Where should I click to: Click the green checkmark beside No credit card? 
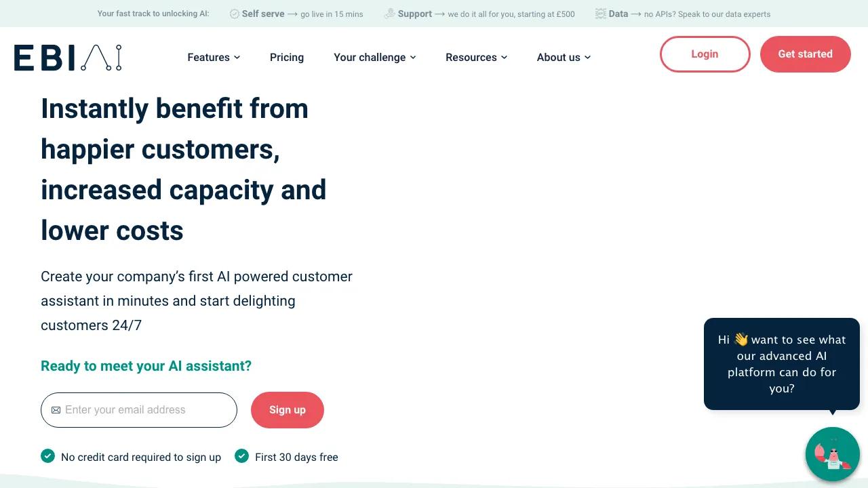(x=47, y=456)
